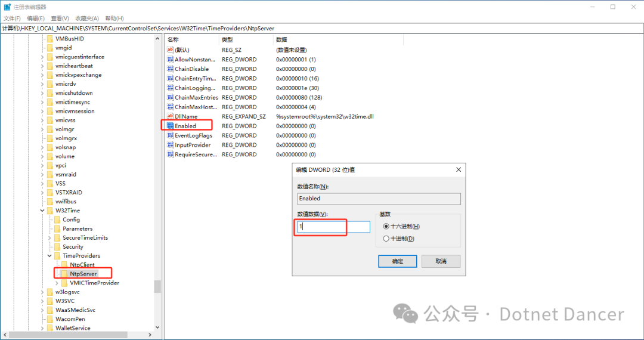Open the 帮助(H) menu
The height and width of the screenshot is (340, 644).
(114, 18)
